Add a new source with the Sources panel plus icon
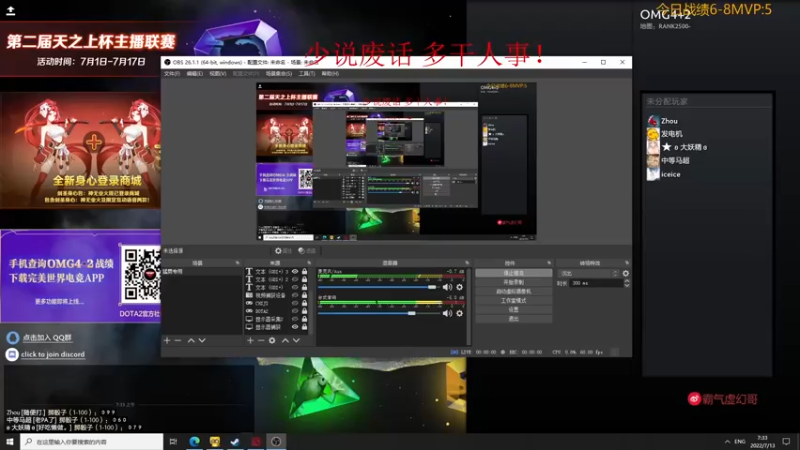Viewport: 800px width, 450px height. [250, 340]
